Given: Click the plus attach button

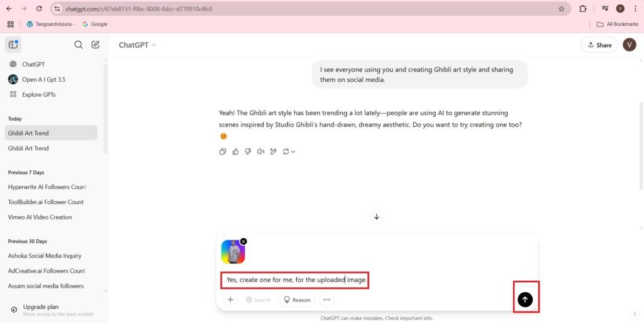Looking at the screenshot, I should 230,300.
